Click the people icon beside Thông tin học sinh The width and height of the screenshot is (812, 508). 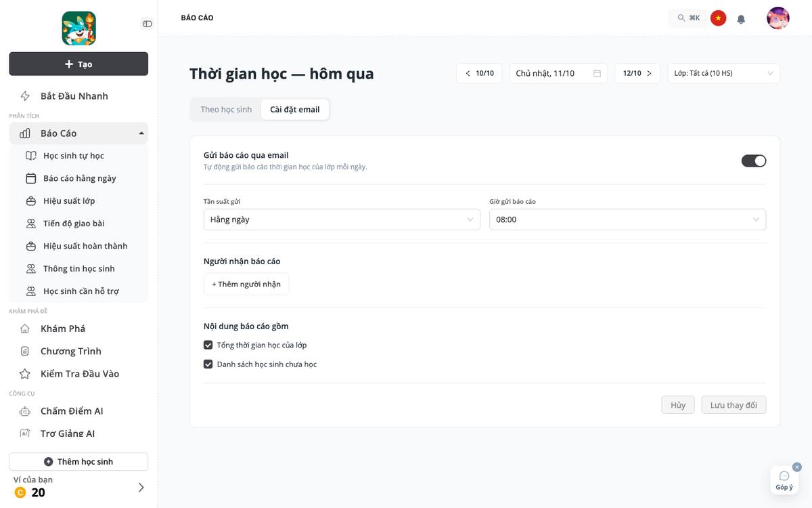[31, 269]
